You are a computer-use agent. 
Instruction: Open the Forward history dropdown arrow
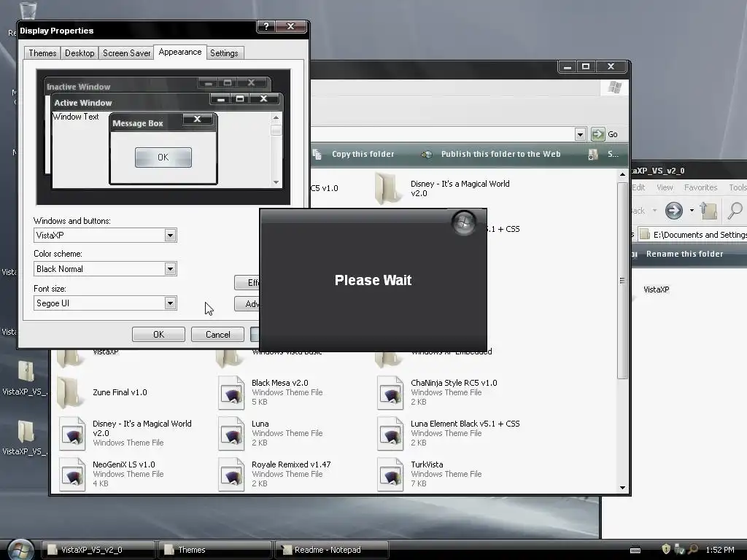(x=692, y=211)
